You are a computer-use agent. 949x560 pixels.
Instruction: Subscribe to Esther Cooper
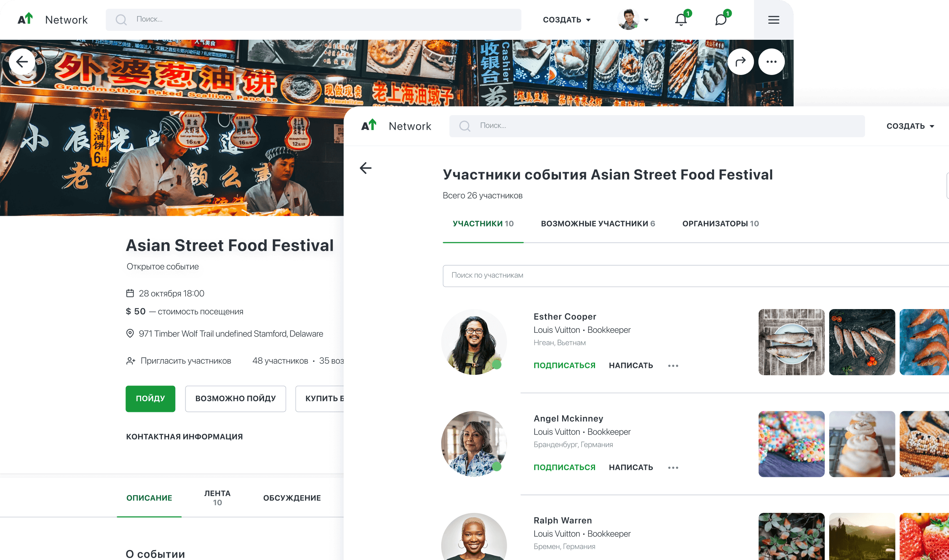tap(564, 366)
